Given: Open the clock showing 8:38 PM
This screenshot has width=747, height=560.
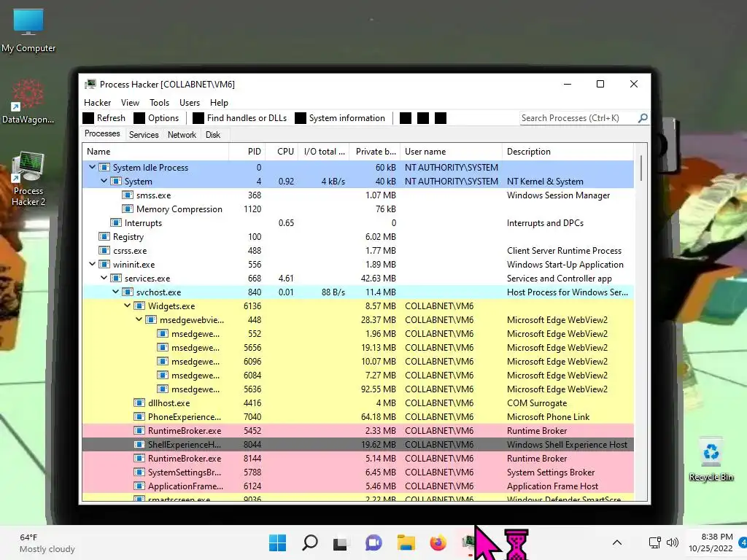Looking at the screenshot, I should pos(711,542).
